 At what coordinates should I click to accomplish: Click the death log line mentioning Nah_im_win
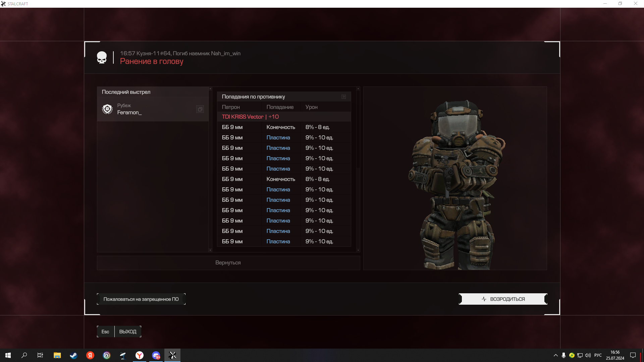pyautogui.click(x=180, y=53)
